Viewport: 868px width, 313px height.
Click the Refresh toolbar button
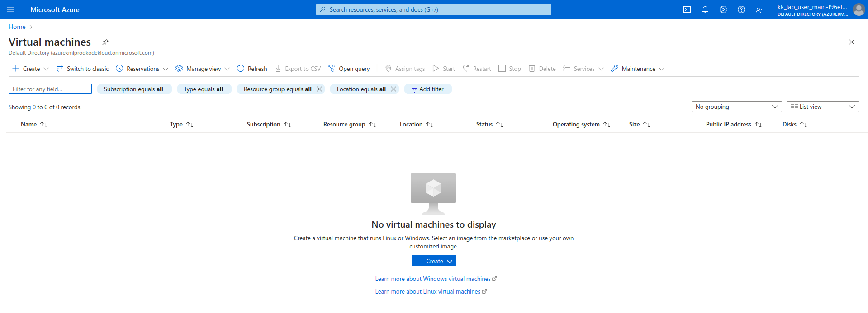click(252, 69)
